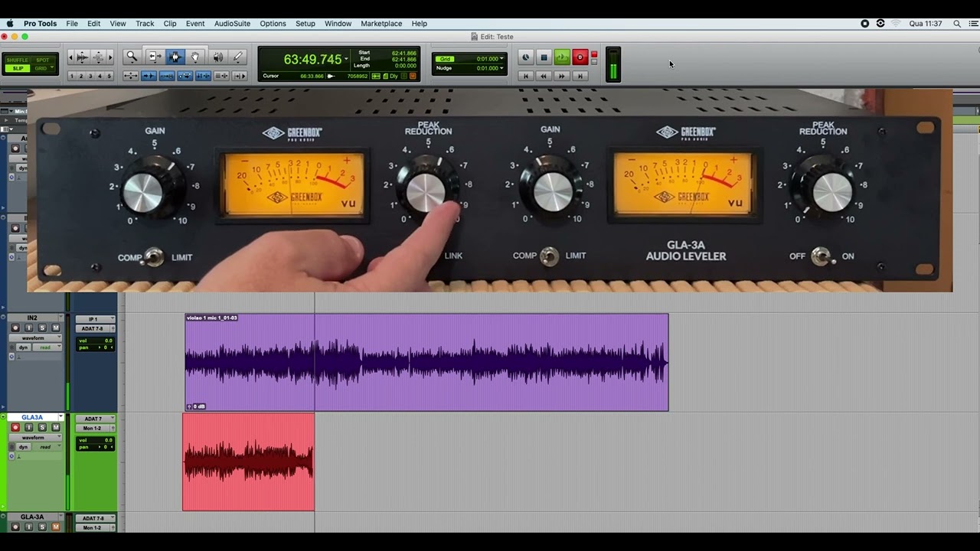Open main counter format dropdown arrow

coord(346,59)
